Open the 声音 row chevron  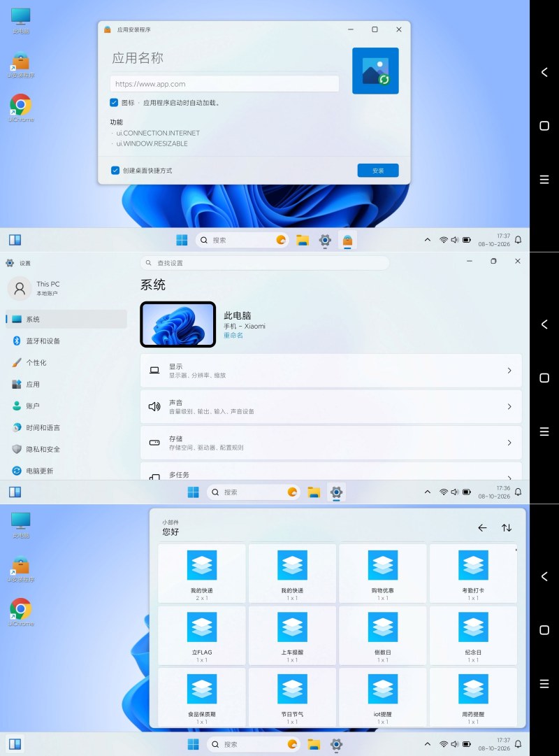[509, 406]
